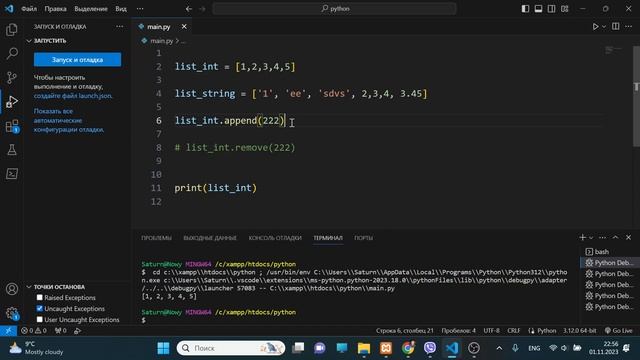Open editor More Actions ellipsis
The image size is (640, 360).
pyautogui.click(x=629, y=27)
